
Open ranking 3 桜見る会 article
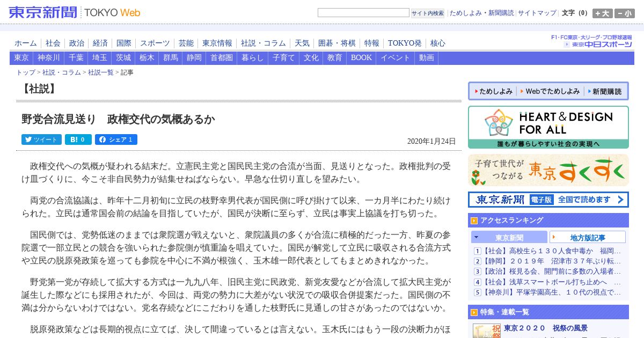(552, 271)
